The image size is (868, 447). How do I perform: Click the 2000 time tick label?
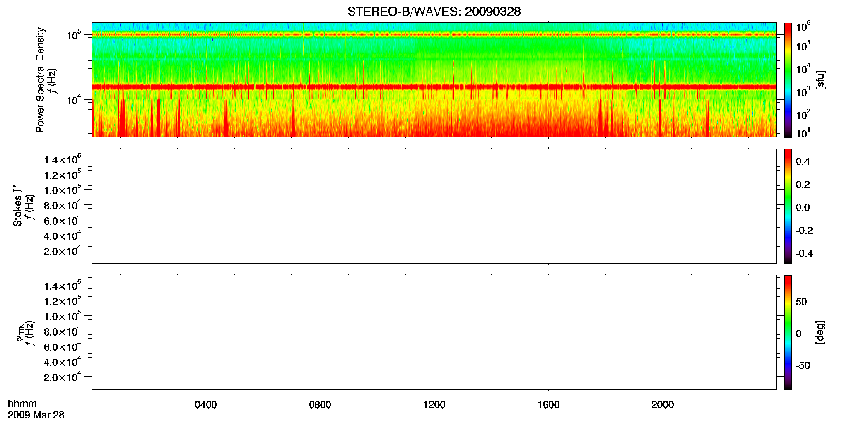tap(663, 405)
